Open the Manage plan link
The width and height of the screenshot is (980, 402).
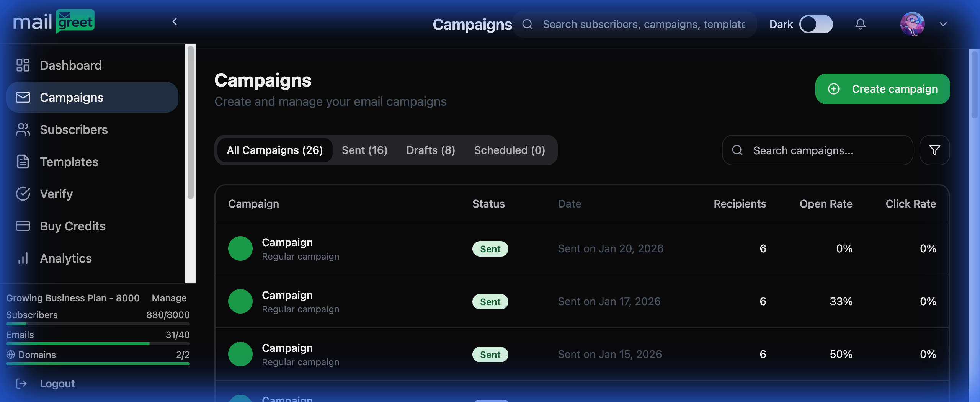point(169,298)
